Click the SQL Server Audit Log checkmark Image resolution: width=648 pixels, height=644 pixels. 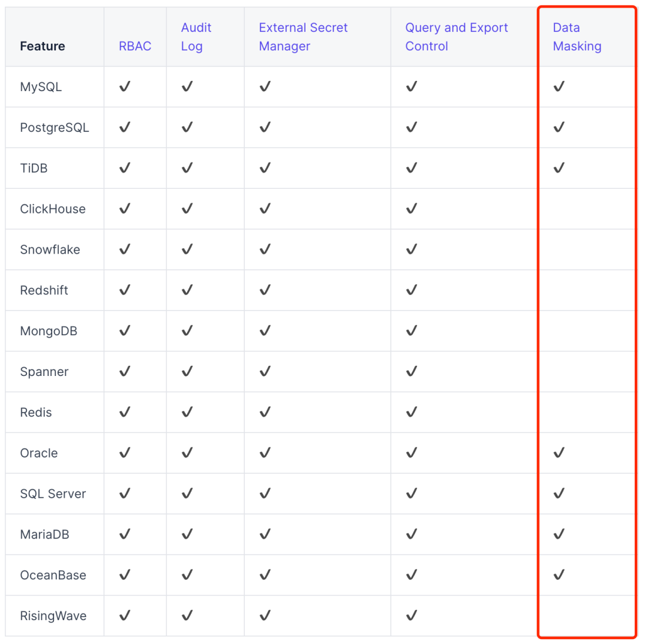click(187, 493)
